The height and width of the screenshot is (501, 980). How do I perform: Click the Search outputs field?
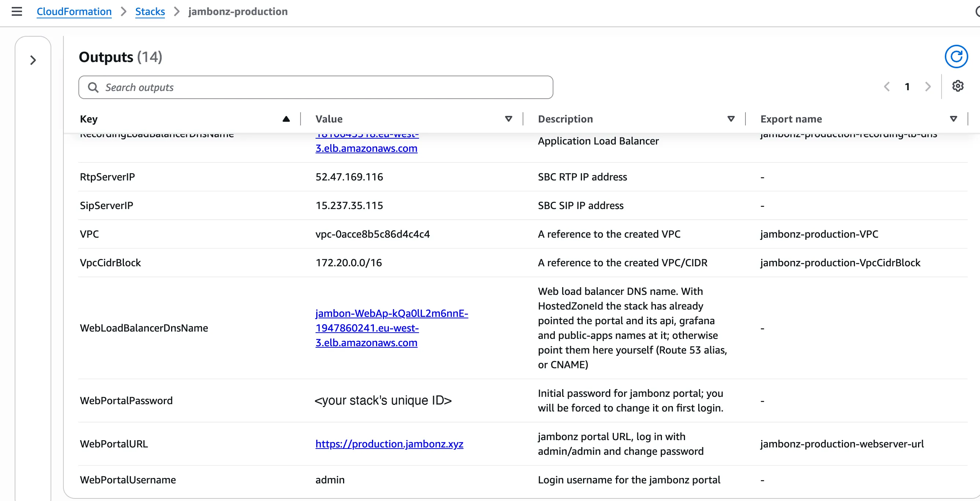[316, 88]
